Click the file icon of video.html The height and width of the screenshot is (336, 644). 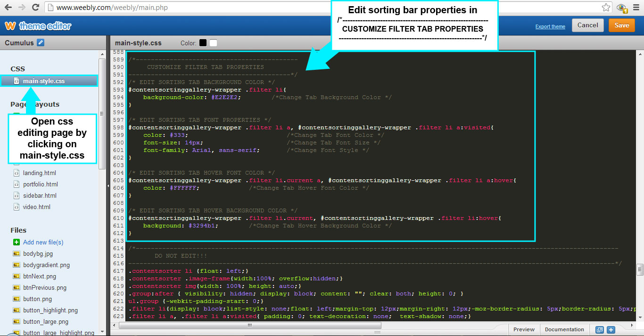(x=17, y=207)
